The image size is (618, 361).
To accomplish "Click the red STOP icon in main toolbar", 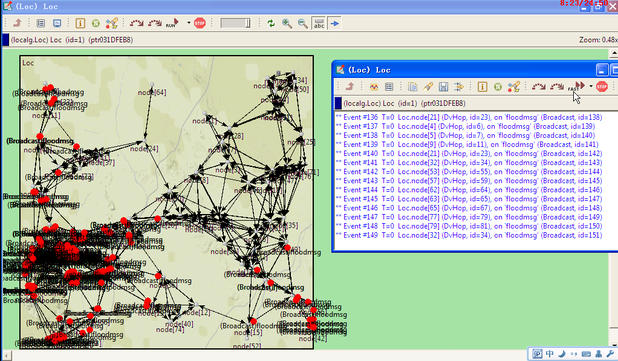I will click(x=200, y=23).
